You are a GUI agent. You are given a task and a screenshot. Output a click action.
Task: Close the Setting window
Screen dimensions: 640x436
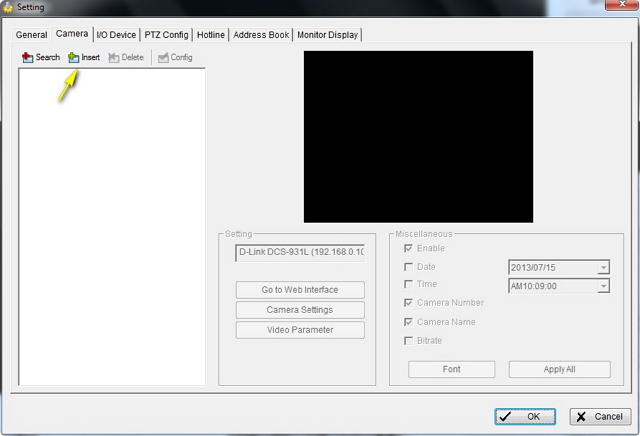click(622, 5)
